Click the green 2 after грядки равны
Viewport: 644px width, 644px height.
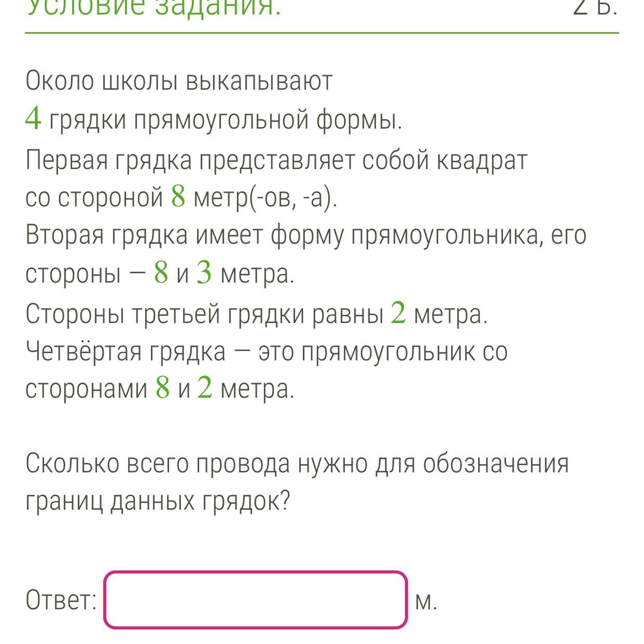(x=398, y=312)
